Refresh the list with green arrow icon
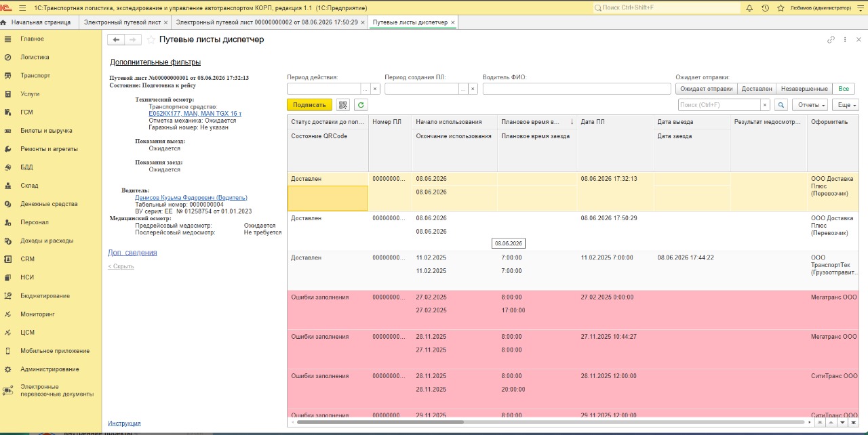Viewport: 868px width, 435px height. (x=361, y=105)
